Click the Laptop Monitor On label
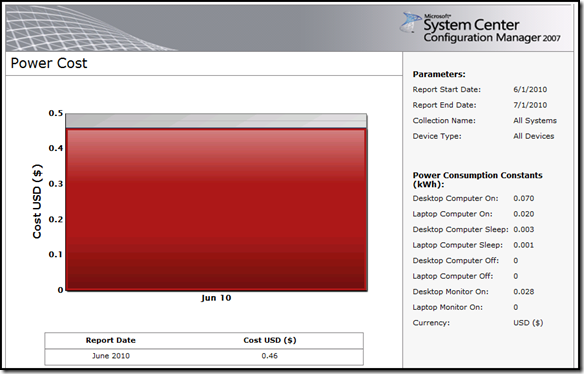584x374 pixels. pos(447,307)
